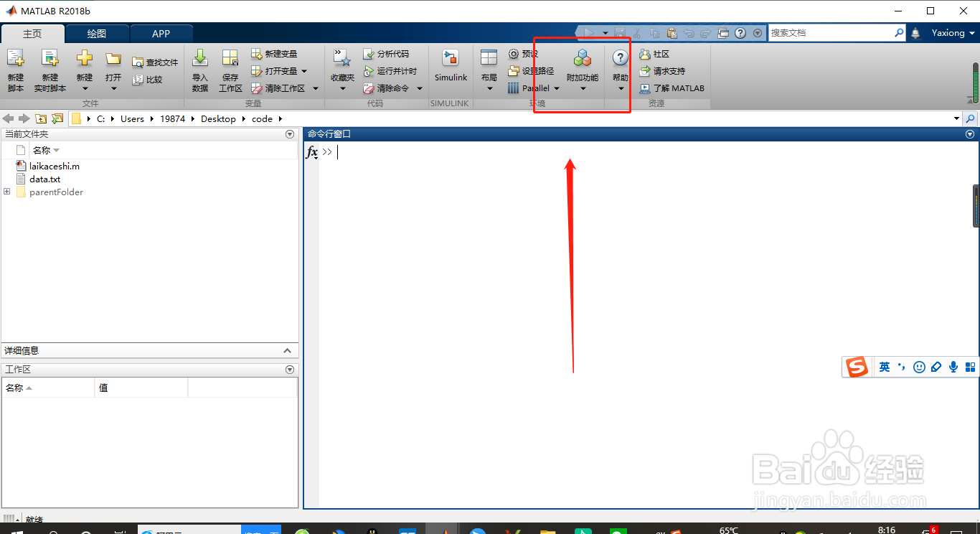Switch to the 主页 tab
Image resolution: width=980 pixels, height=534 pixels.
click(32, 34)
